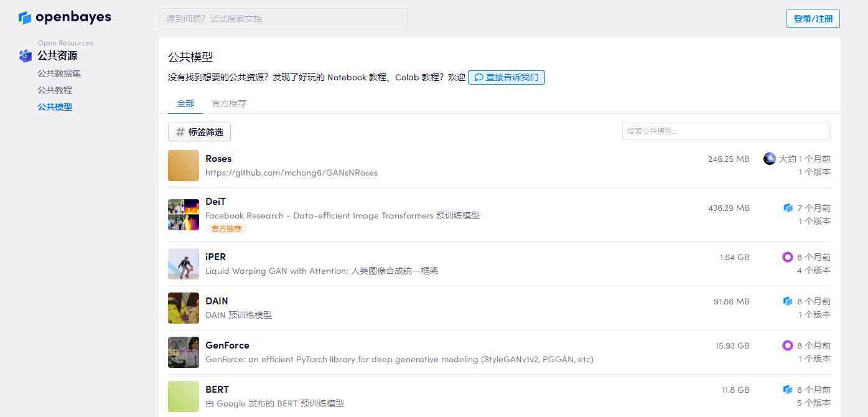Open the Roses model link
The image size is (868, 417).
pos(218,159)
